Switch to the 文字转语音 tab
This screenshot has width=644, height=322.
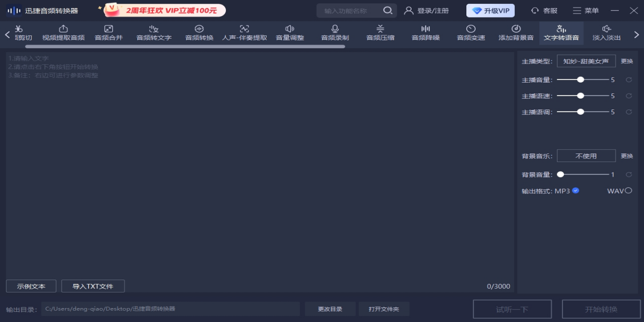[561, 33]
